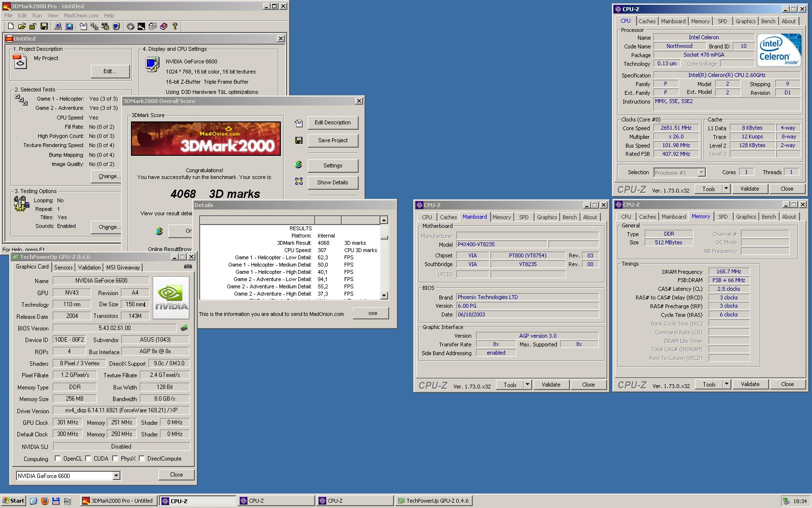Screen dimensions: 812x508
Task: Click the Open project folder toolbar icon
Action: 22,27
